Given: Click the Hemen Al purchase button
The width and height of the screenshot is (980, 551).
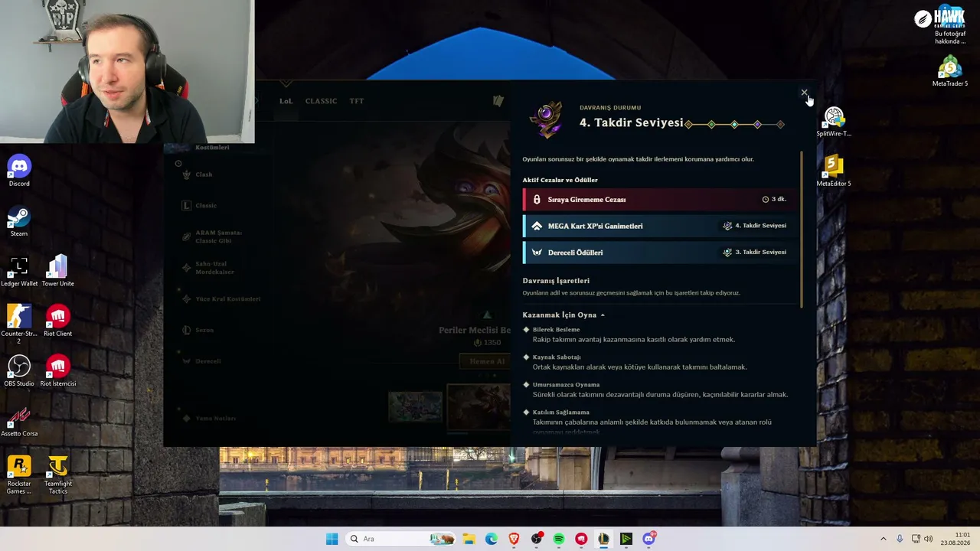Looking at the screenshot, I should click(x=486, y=361).
